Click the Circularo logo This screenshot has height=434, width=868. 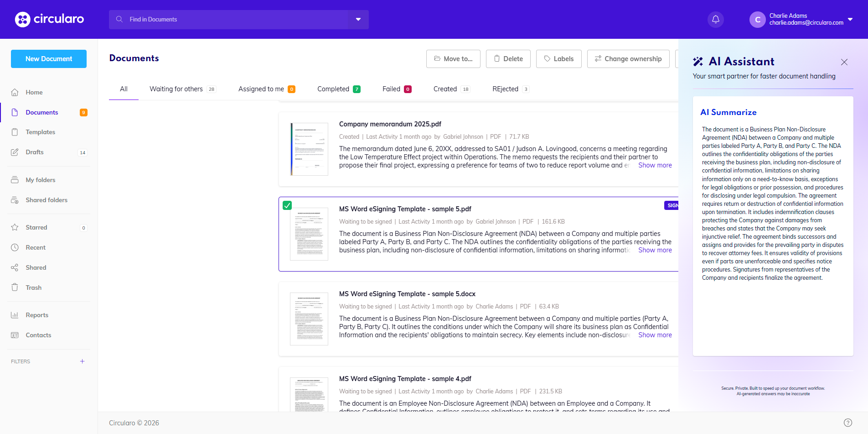49,19
